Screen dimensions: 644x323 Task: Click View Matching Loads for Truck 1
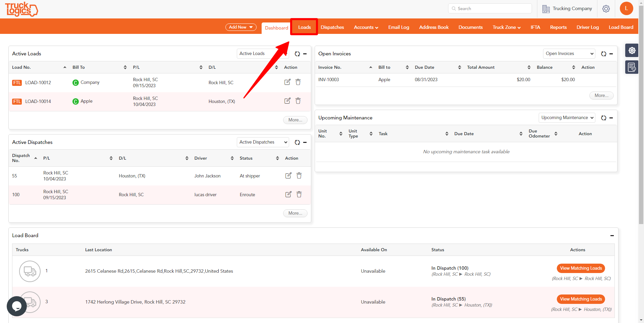(581, 268)
